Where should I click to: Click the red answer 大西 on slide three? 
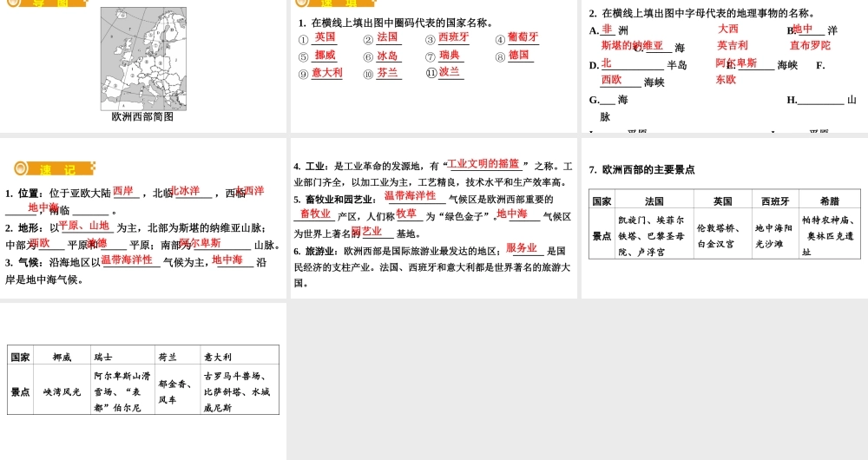(x=728, y=29)
